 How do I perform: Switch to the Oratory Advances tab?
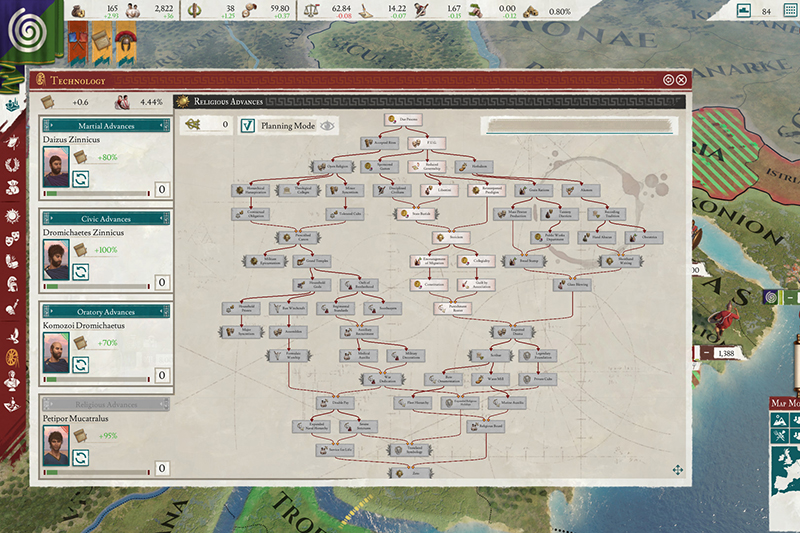pos(106,311)
